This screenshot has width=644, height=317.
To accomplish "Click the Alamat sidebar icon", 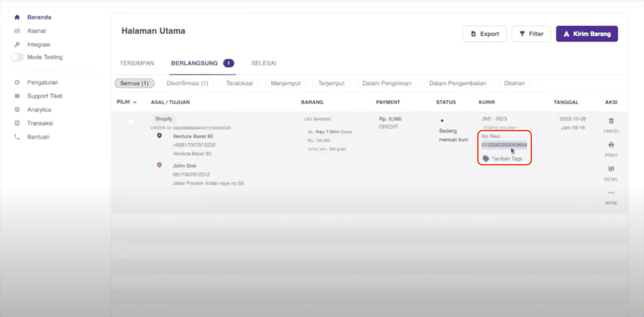I will tap(17, 31).
